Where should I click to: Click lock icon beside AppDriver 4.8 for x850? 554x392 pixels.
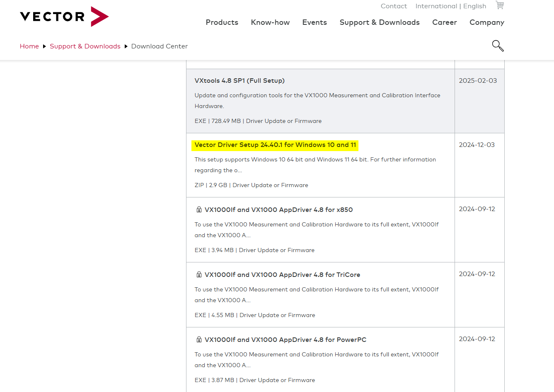[x=199, y=209]
